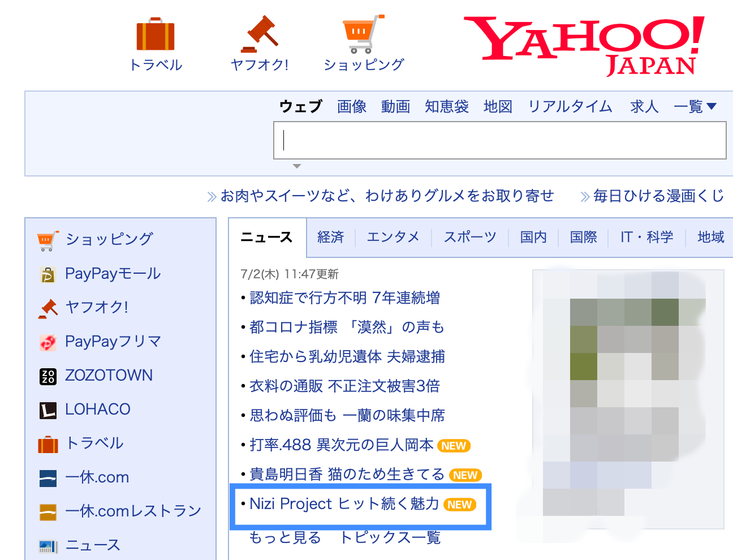Open headline 打率.488 異次元の巨人岡本
Viewport: 733px width, 560px height.
point(342,445)
